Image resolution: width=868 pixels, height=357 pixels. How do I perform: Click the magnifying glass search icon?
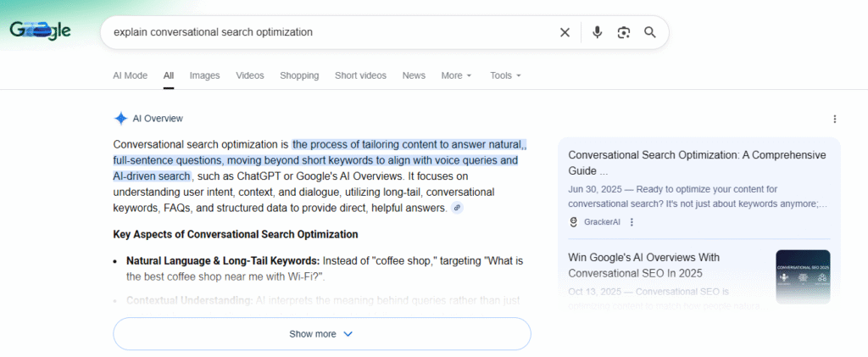650,32
